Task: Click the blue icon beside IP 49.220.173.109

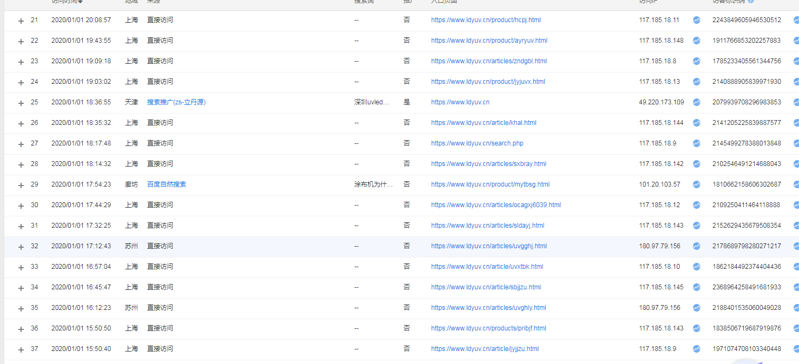Action: click(696, 102)
